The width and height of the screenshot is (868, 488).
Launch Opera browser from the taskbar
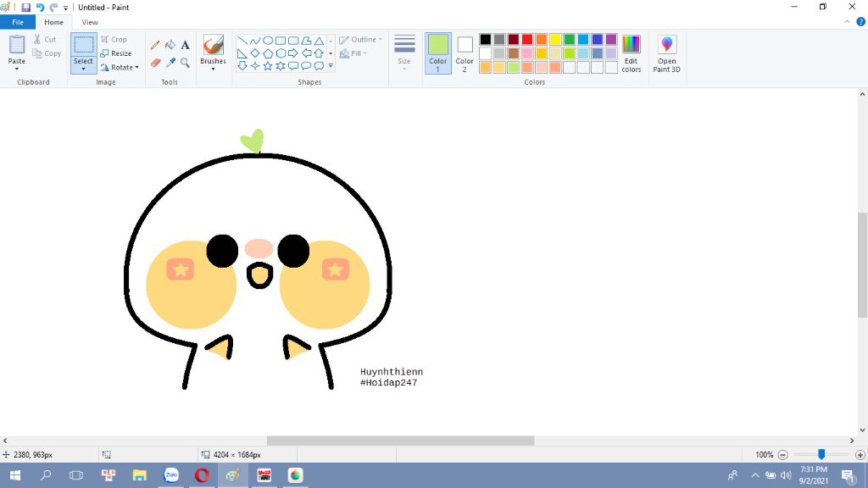point(202,475)
